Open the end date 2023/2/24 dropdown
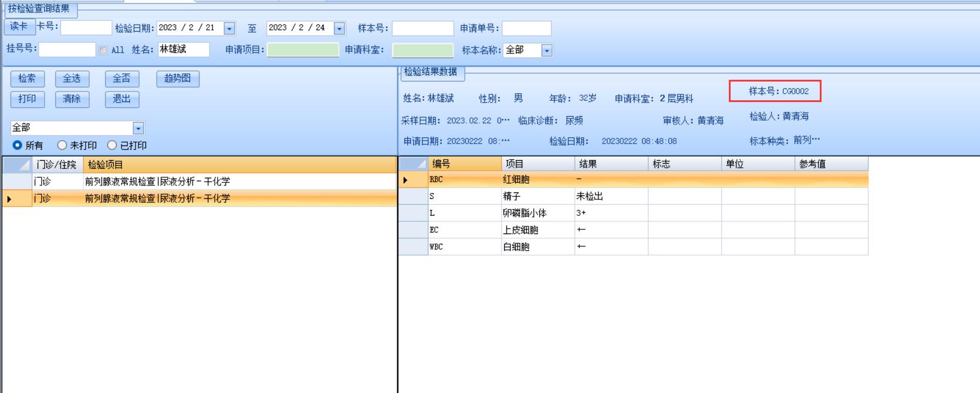 click(339, 28)
